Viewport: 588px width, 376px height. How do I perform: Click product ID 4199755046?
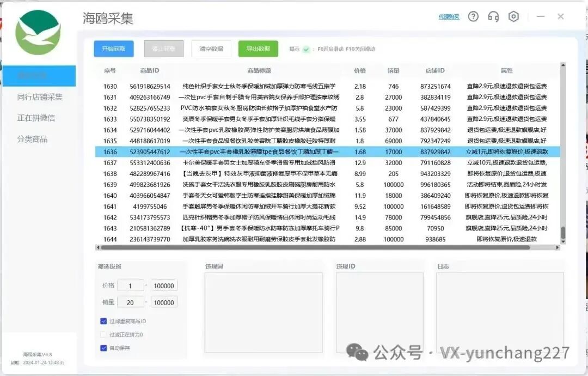click(150, 207)
